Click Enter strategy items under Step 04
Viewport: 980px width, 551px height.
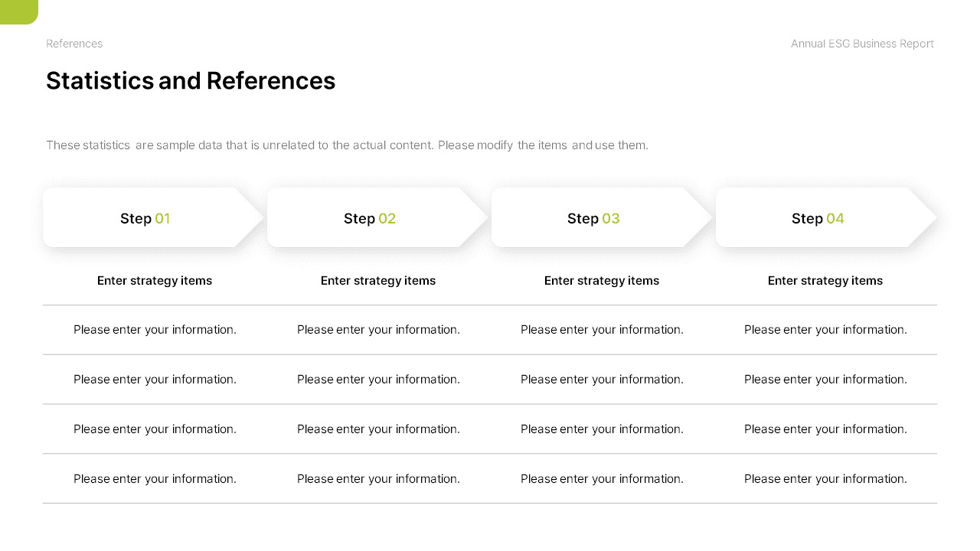825,281
